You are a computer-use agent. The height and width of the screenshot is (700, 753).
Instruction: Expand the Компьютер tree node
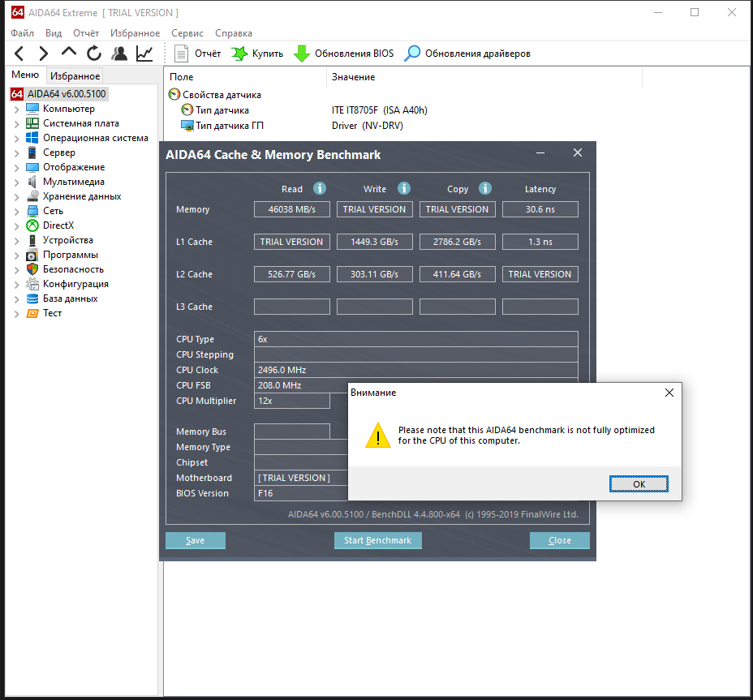(16, 109)
